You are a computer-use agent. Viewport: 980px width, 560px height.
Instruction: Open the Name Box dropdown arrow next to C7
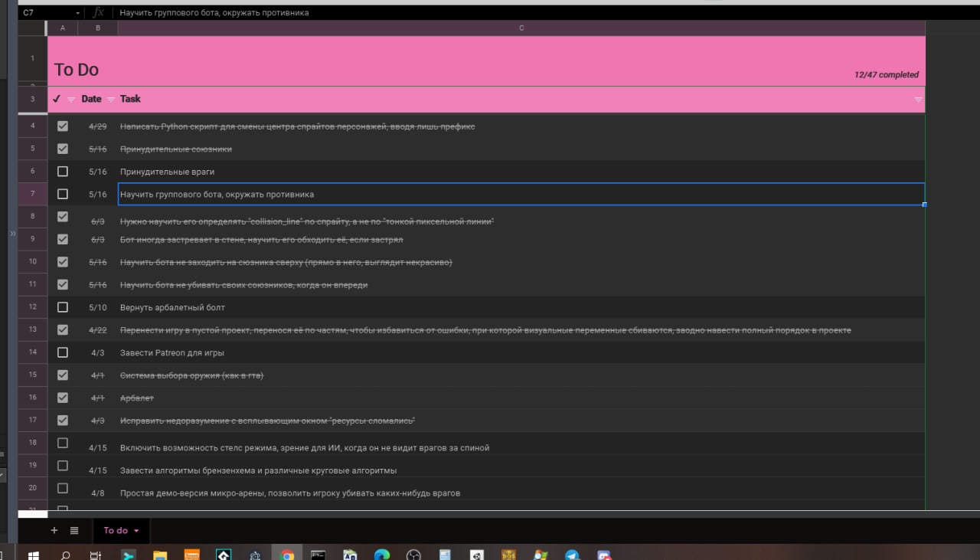[78, 13]
